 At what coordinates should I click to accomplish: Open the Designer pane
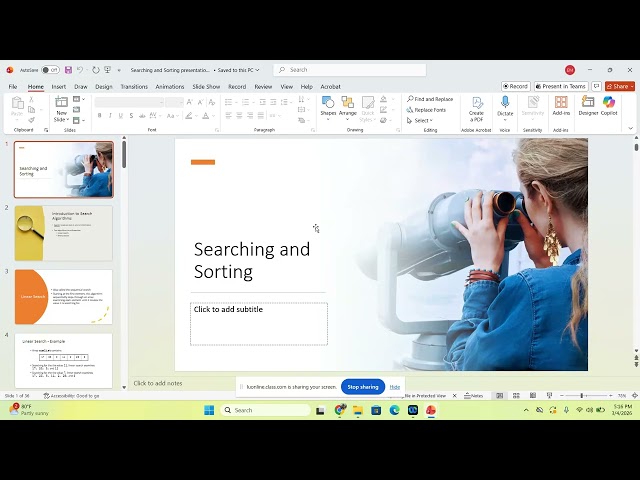pyautogui.click(x=588, y=105)
